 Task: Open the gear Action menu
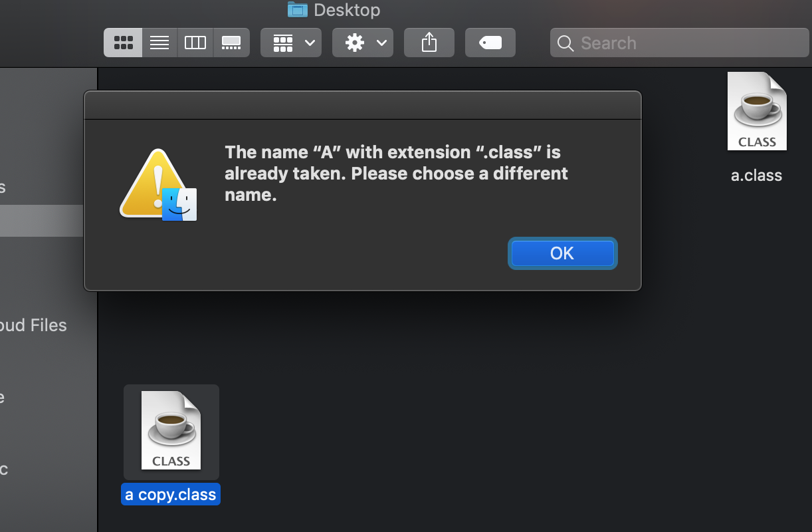pos(363,43)
